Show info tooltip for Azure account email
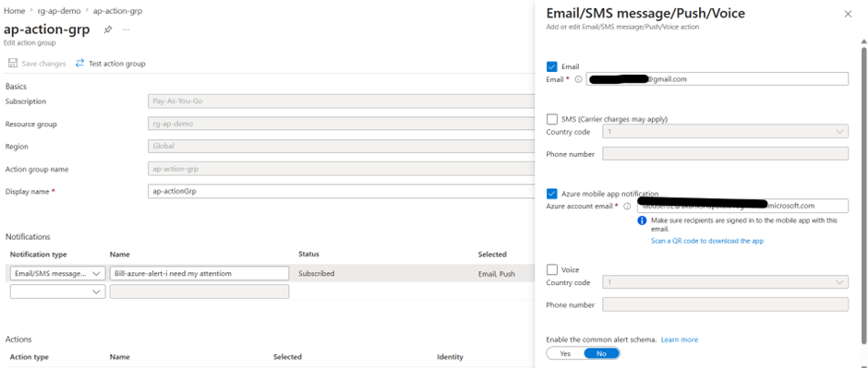Viewport: 868px width, 368px height. click(x=627, y=206)
